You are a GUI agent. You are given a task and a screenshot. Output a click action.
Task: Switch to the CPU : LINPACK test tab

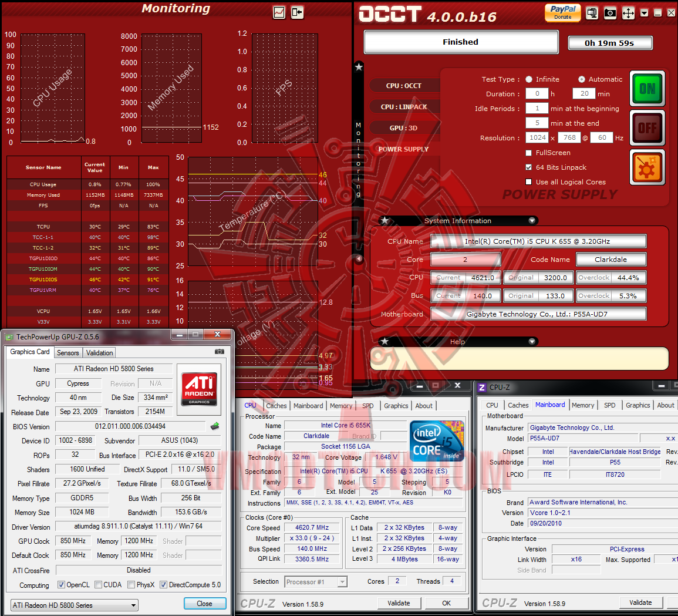[404, 107]
